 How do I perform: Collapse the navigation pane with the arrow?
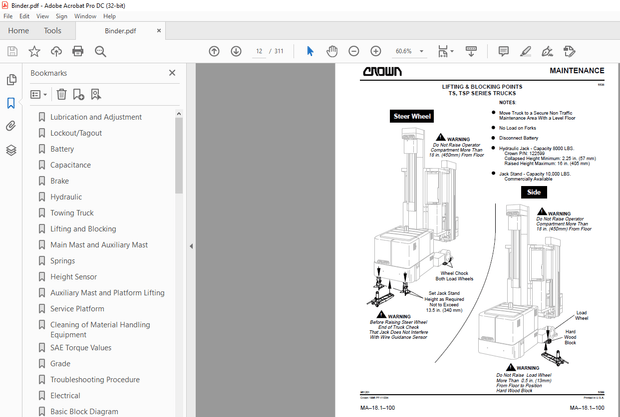coord(191,246)
